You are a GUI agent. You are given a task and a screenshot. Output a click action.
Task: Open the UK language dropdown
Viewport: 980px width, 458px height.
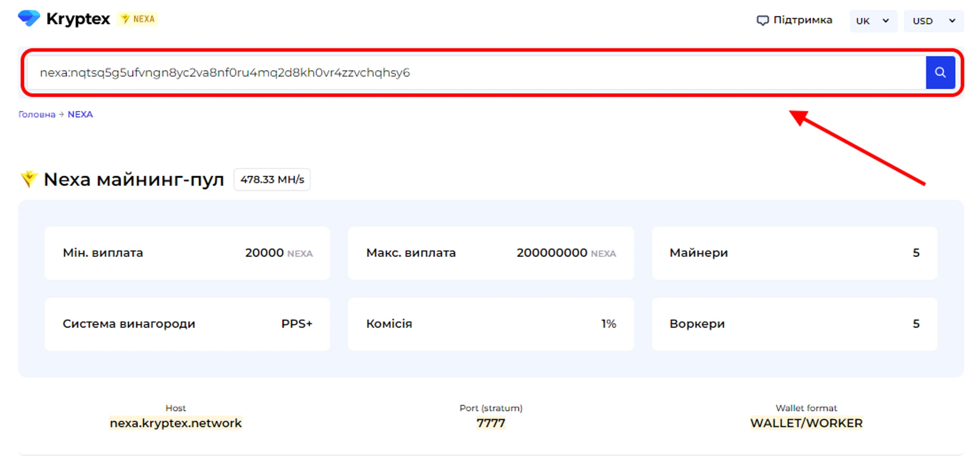[872, 21]
